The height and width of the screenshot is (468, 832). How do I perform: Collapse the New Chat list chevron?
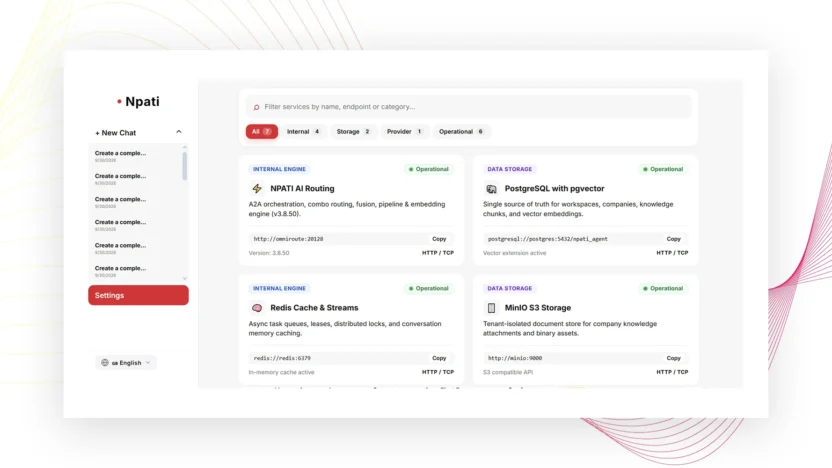(x=179, y=132)
